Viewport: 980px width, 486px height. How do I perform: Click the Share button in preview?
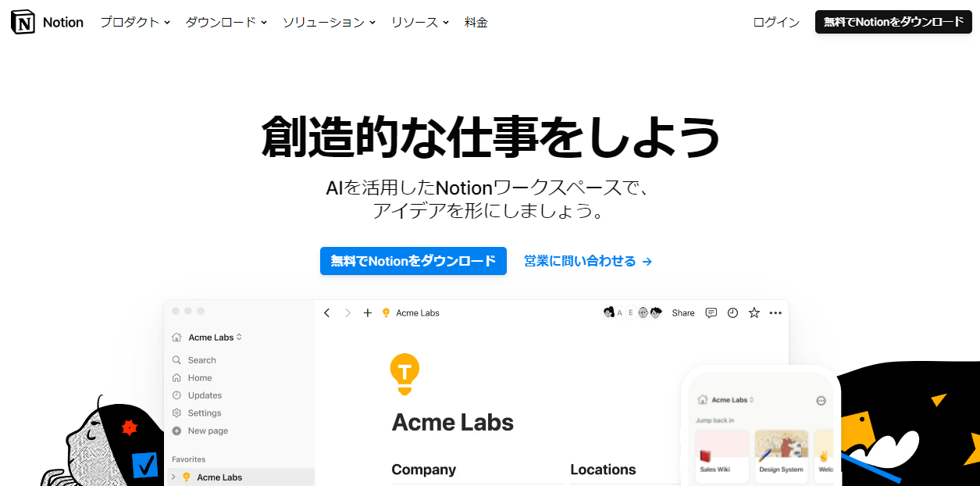click(x=683, y=313)
